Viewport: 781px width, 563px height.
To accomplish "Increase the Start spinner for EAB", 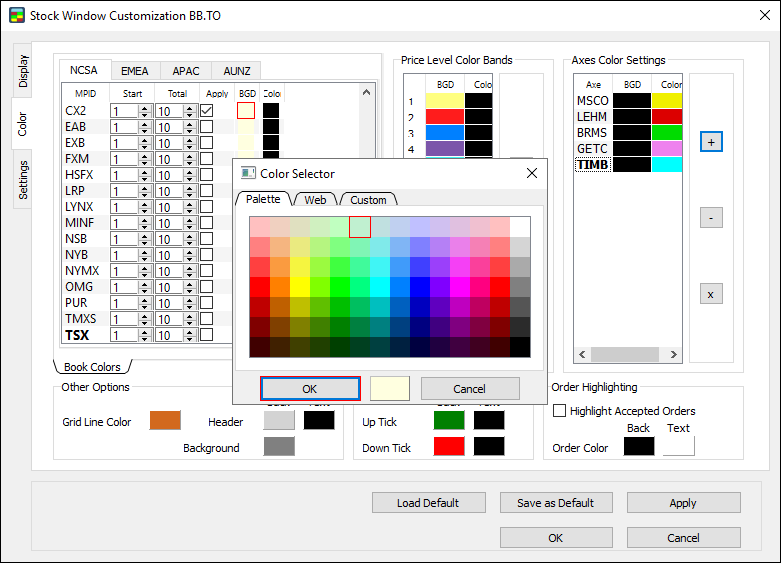I will click(144, 123).
